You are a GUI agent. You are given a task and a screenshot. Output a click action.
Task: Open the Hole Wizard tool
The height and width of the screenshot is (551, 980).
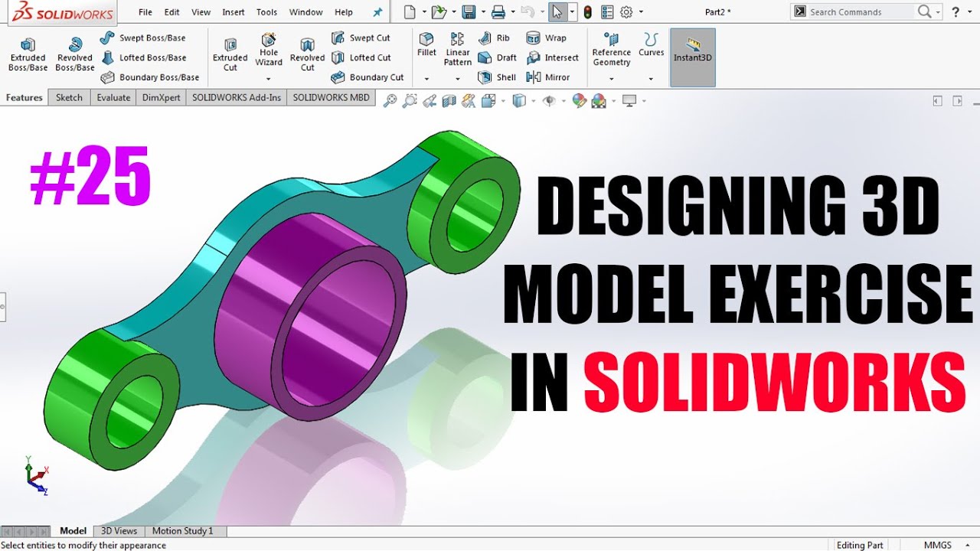click(269, 50)
